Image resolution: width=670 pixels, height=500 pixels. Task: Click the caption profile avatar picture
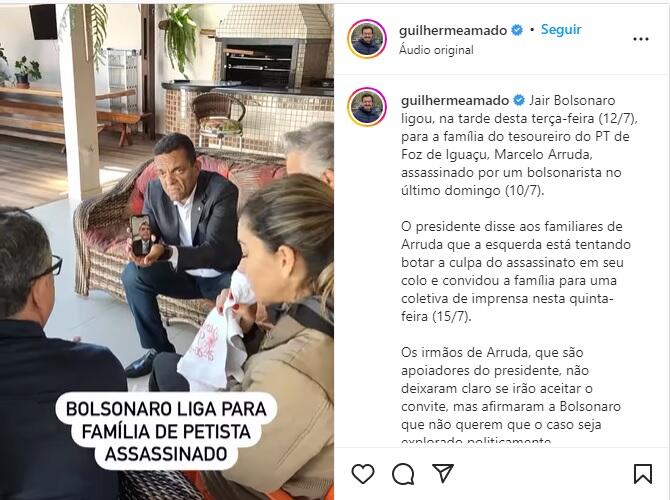367,107
